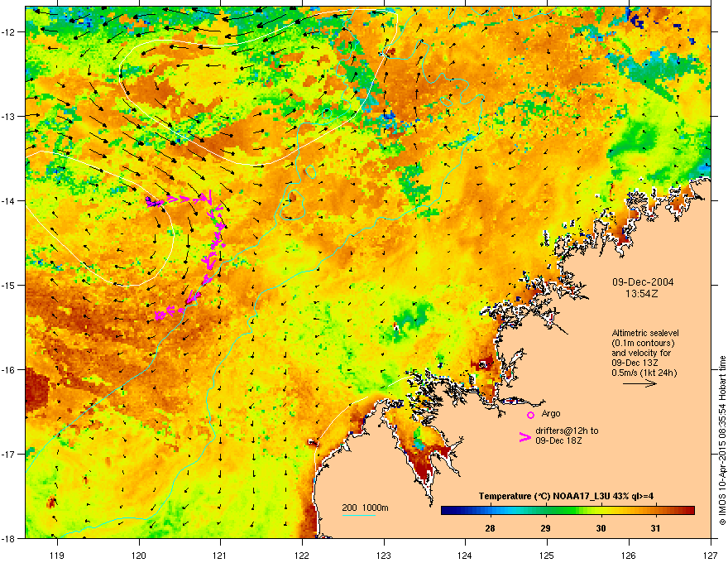Click the longitude axis label 121
Image resolution: width=728 pixels, height=563 pixels.
220,555
